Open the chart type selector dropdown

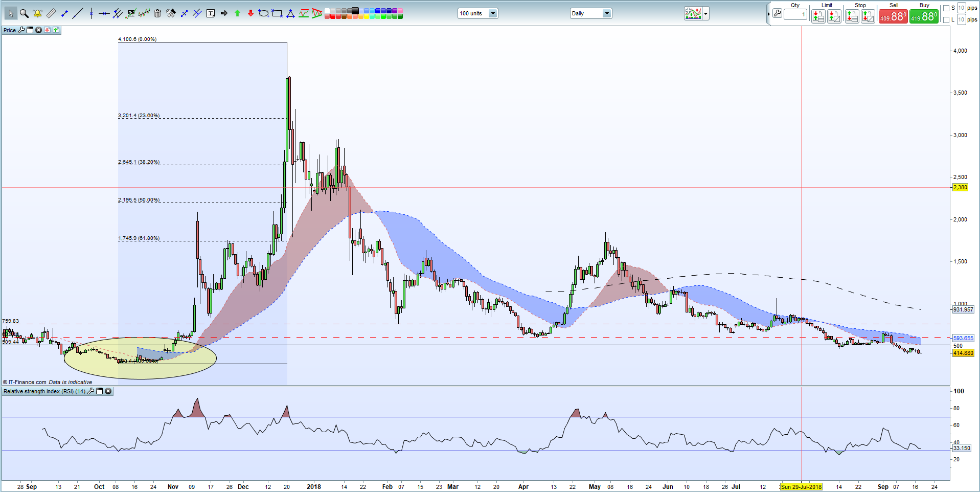click(x=704, y=13)
